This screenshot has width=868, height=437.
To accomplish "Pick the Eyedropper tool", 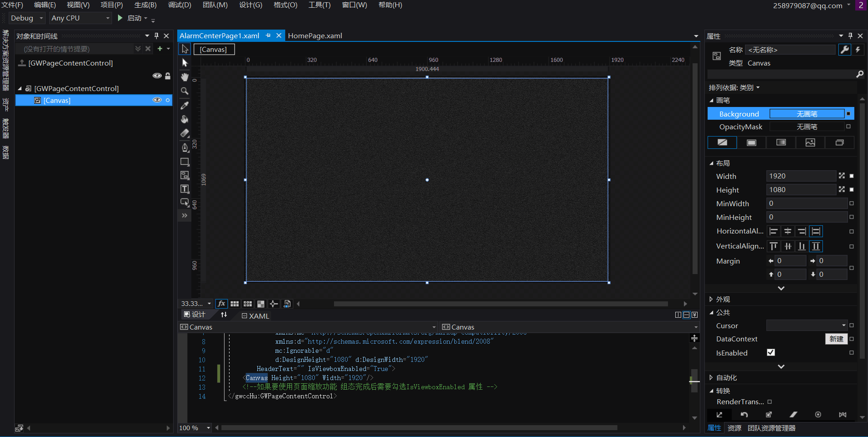I will click(185, 105).
